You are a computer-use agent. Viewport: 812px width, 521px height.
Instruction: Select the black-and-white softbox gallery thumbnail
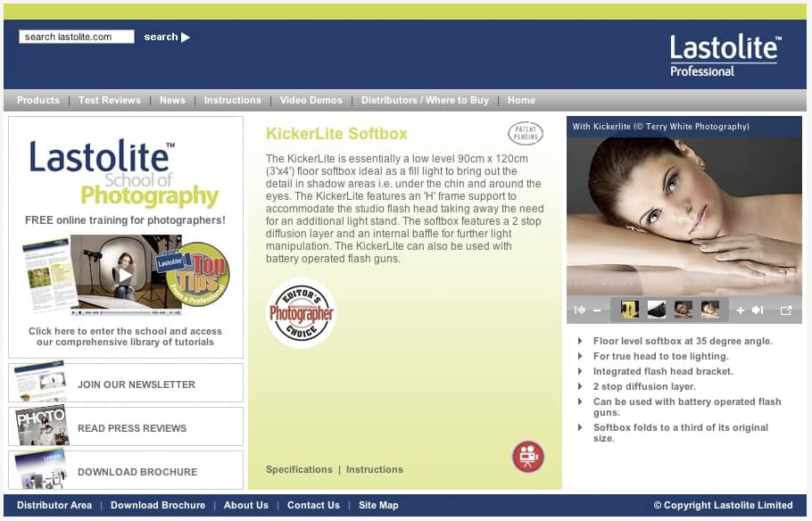657,310
